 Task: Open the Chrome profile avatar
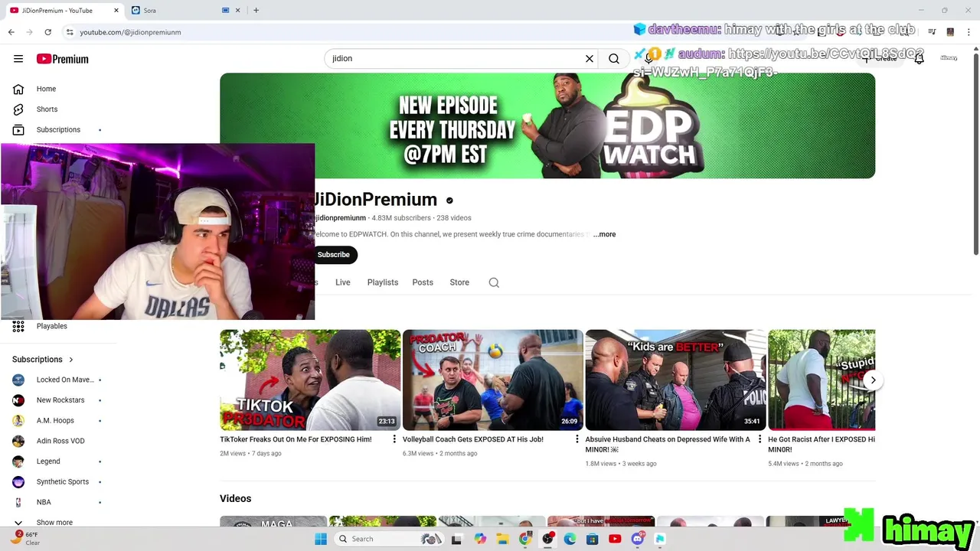[x=950, y=32]
